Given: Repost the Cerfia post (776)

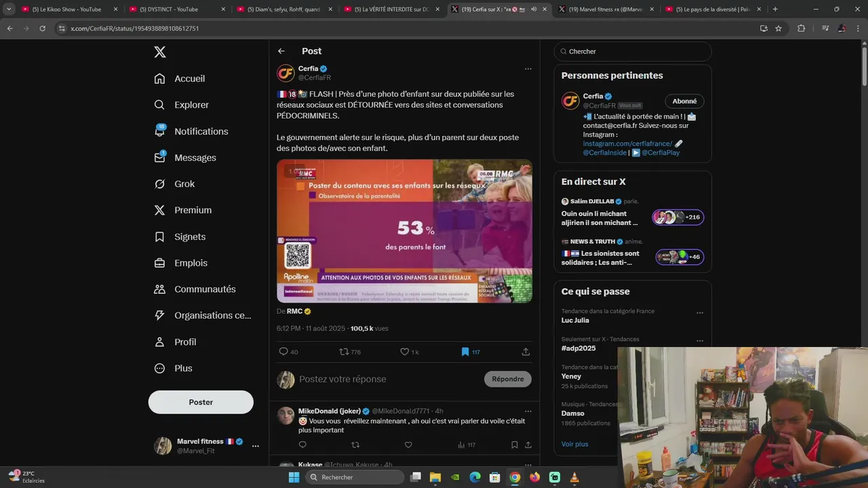Looking at the screenshot, I should coord(350,352).
